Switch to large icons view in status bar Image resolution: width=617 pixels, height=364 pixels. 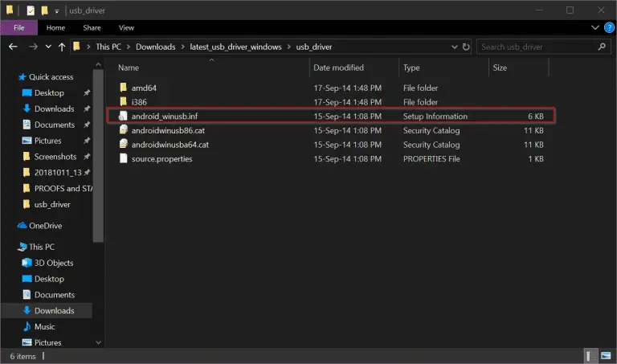(x=606, y=356)
